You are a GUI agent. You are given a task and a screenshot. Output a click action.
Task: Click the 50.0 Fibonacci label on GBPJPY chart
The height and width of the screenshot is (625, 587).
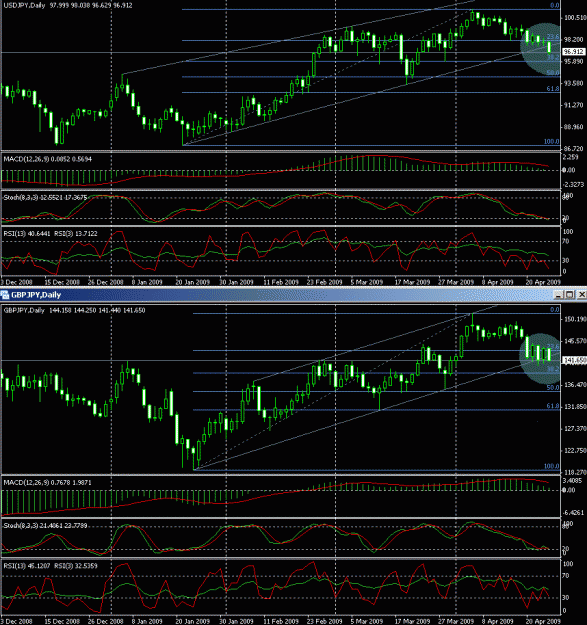click(552, 387)
